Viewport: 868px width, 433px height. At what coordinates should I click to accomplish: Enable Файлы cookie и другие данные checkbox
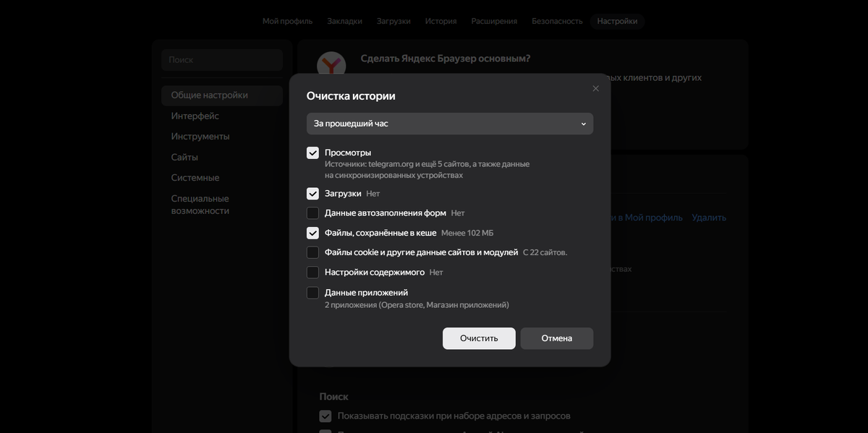point(312,252)
